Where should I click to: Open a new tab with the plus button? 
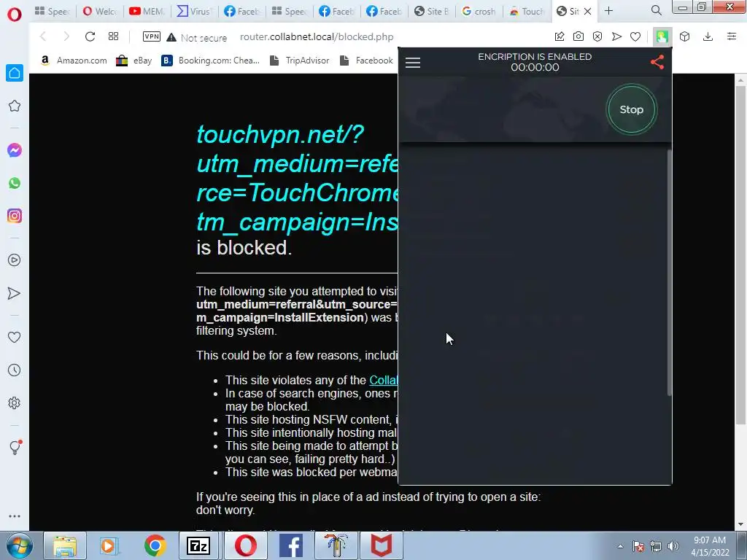609,10
